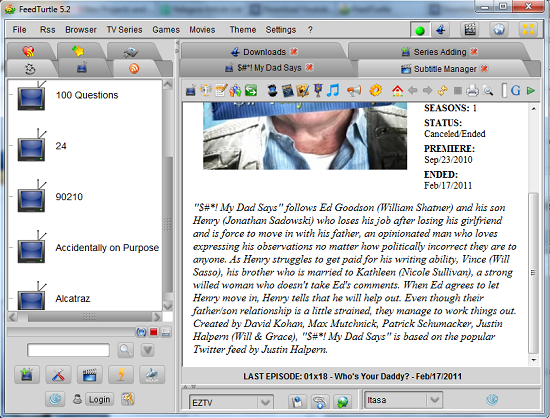550x418 pixels.
Task: Click the lightning bolt button
Action: pyautogui.click(x=121, y=375)
